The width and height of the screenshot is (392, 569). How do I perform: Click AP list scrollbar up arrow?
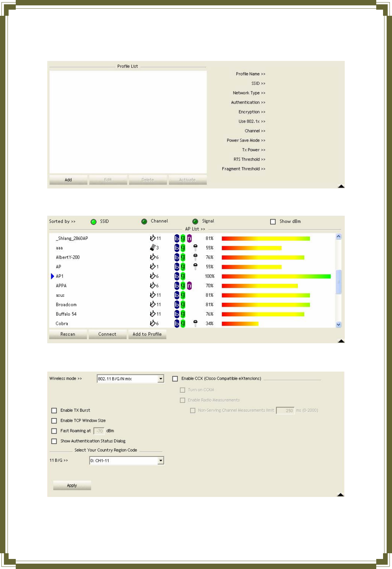339,236
